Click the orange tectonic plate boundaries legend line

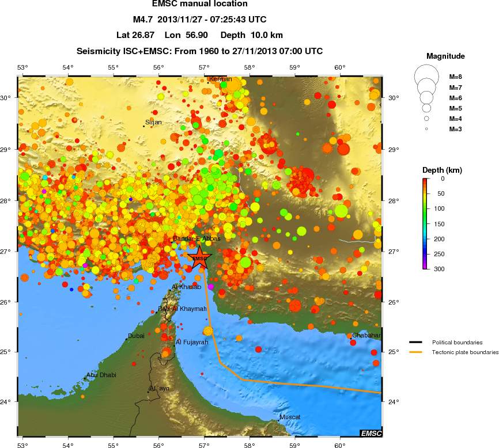[x=415, y=352]
